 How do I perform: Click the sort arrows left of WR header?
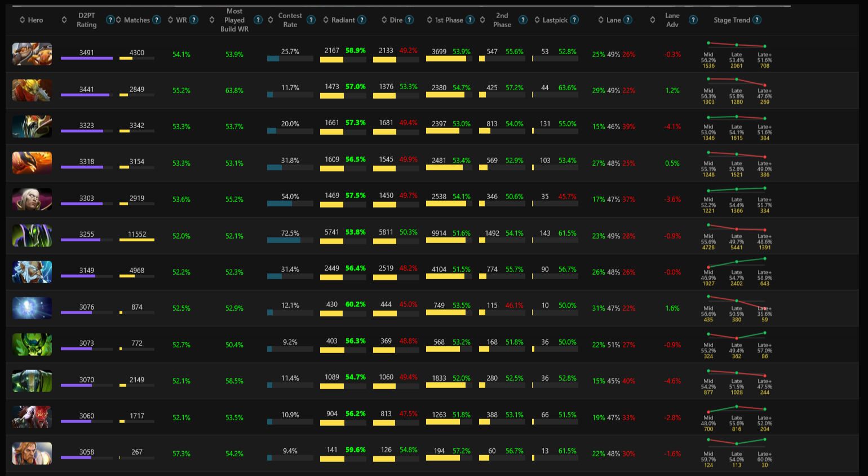170,20
